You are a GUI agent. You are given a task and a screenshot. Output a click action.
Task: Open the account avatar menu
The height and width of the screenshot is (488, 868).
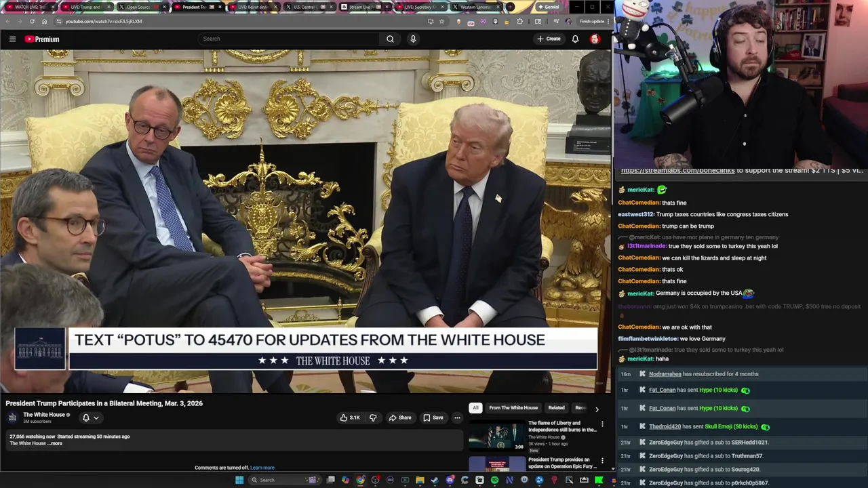point(595,39)
